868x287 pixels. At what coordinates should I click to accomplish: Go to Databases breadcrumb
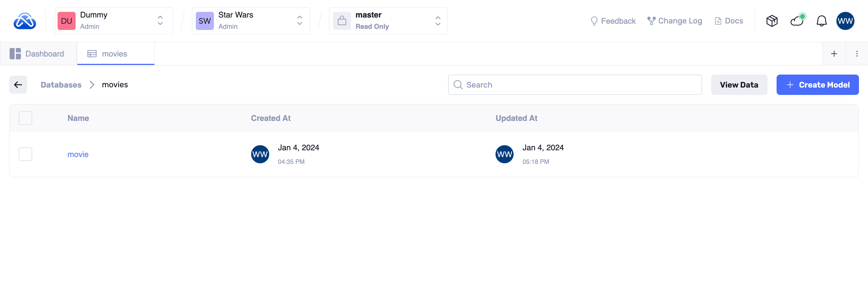(x=61, y=85)
